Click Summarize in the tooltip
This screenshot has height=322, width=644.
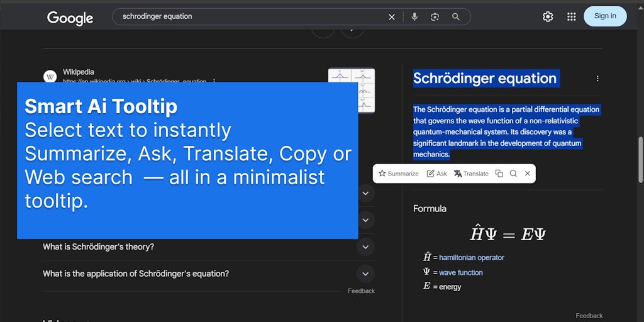click(x=399, y=174)
